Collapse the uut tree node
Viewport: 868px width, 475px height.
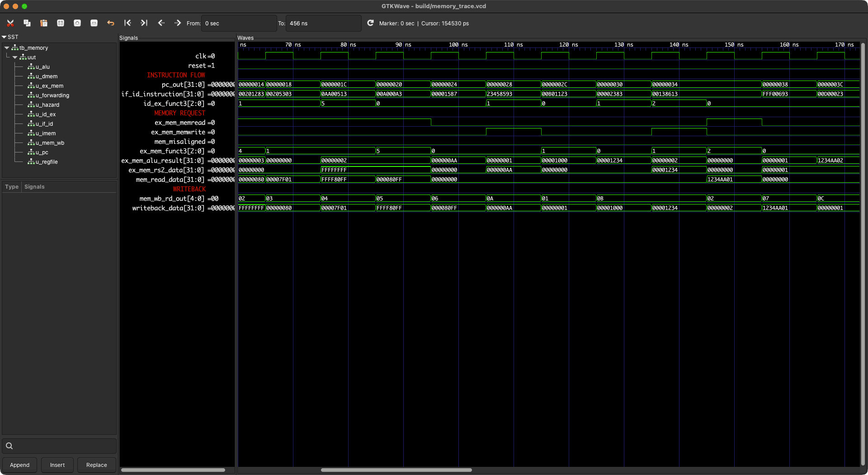(15, 57)
